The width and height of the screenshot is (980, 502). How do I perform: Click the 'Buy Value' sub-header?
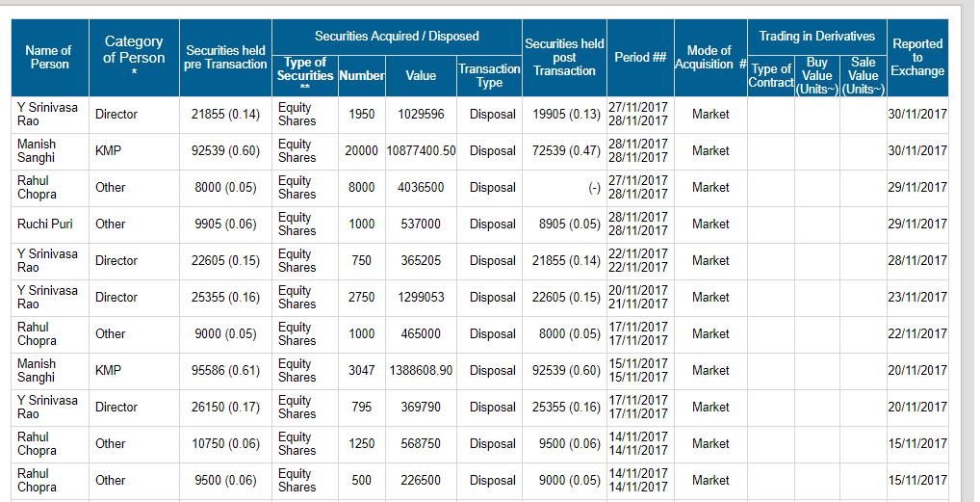[816, 75]
